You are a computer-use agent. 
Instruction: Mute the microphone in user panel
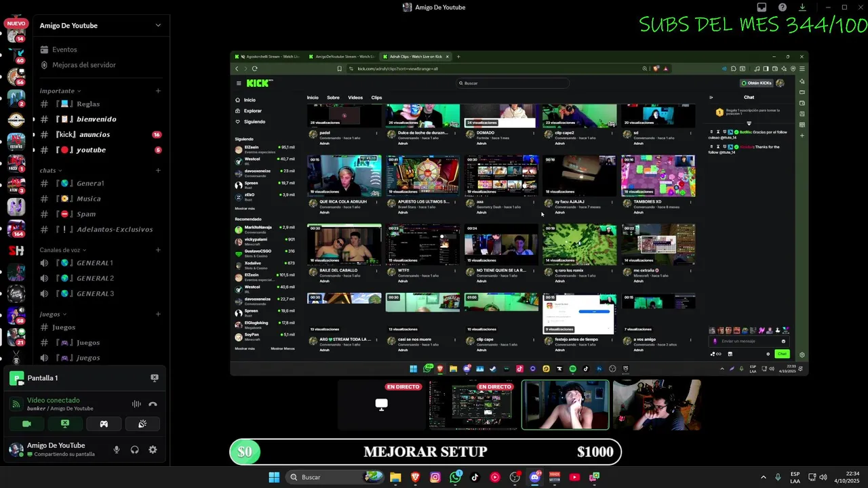[x=117, y=449]
